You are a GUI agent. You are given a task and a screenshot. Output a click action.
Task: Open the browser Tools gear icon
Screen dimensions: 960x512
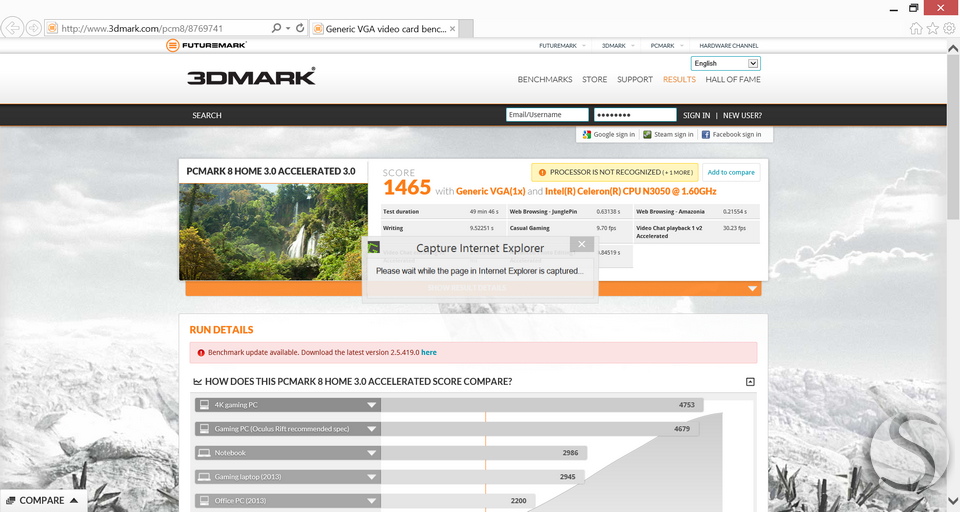tap(949, 28)
